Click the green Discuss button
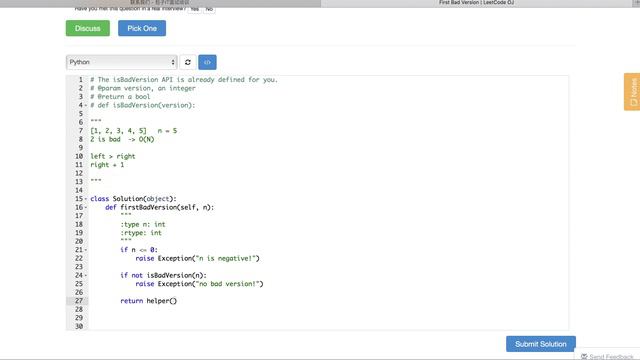640x360 pixels. pos(88,28)
